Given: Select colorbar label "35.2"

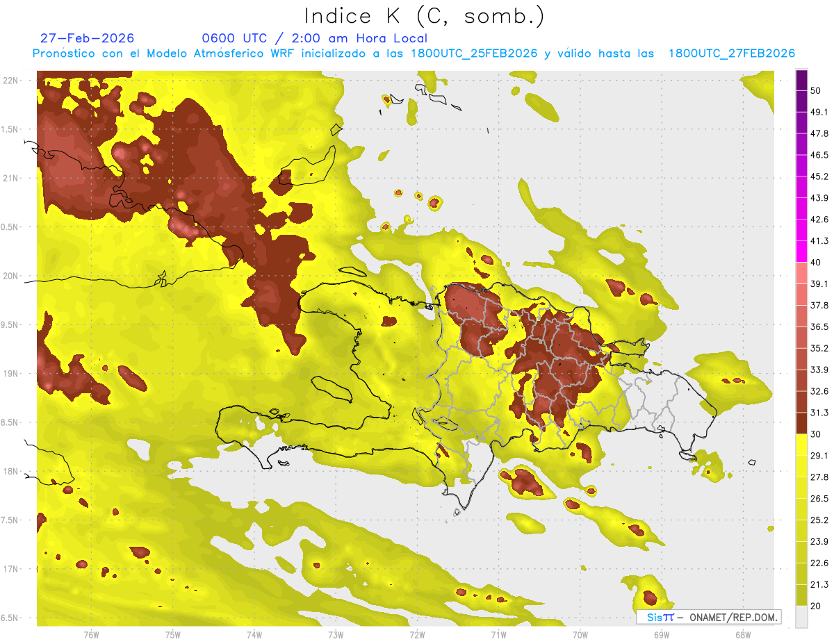Looking at the screenshot, I should coord(819,348).
